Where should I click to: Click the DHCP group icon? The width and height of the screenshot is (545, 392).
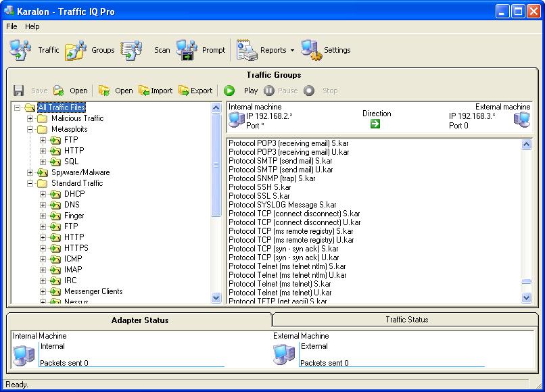click(x=55, y=194)
